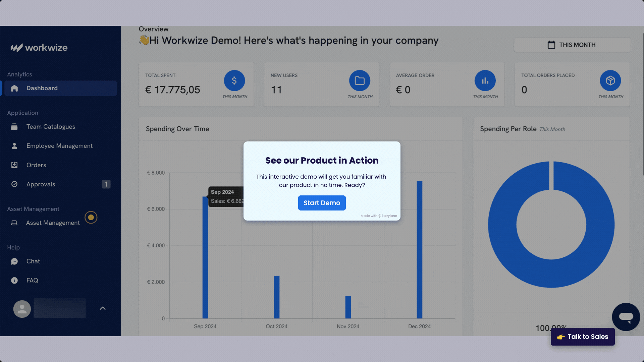This screenshot has width=644, height=362.
Task: Click the Team Catalogues stack icon
Action: [x=14, y=127]
